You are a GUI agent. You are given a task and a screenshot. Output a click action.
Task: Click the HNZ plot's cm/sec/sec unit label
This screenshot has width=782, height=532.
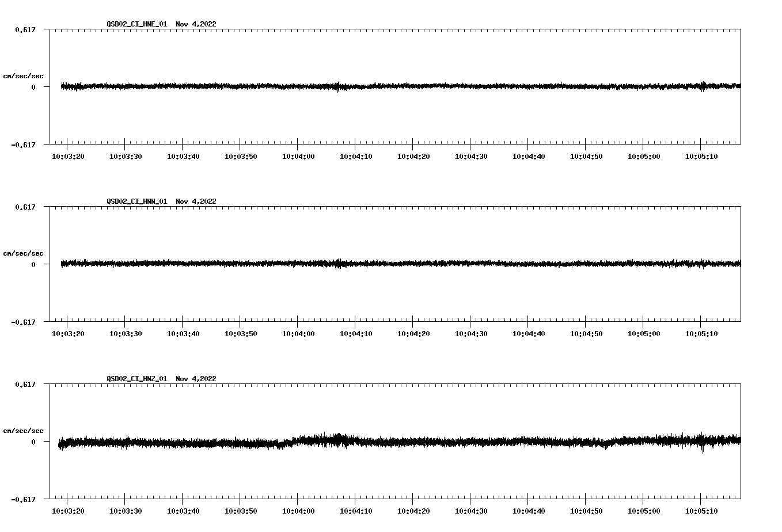[23, 431]
